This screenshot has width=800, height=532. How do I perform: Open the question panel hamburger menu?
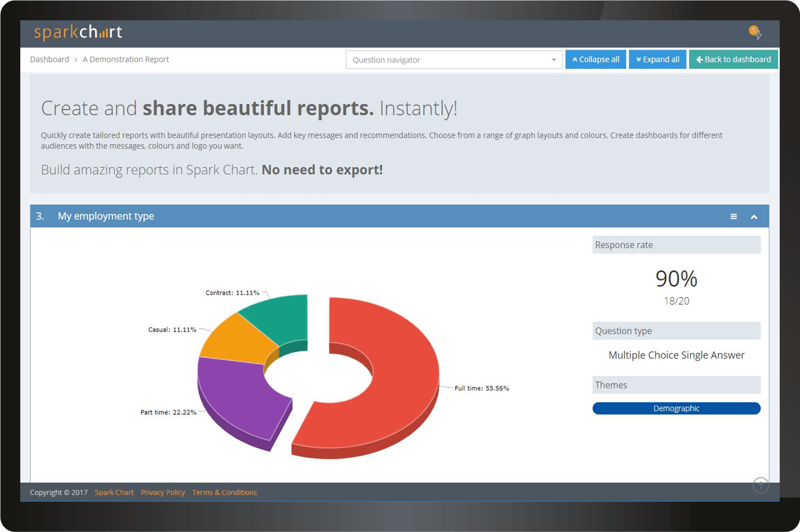(x=733, y=216)
